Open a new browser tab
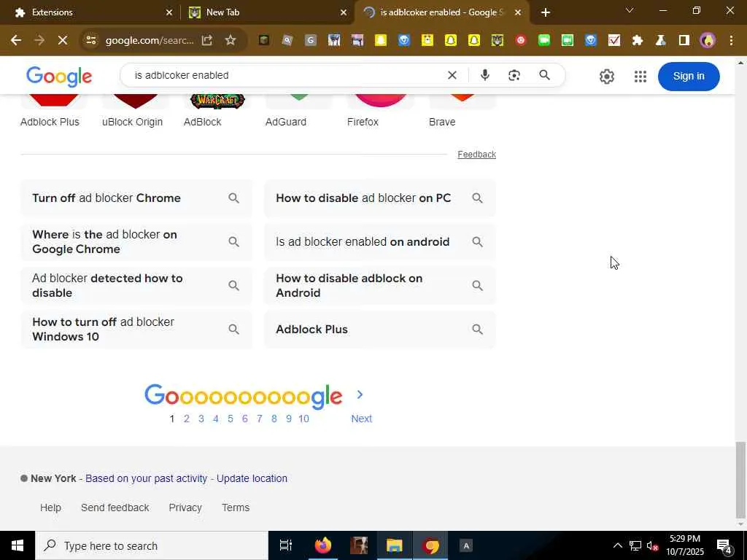This screenshot has height=560, width=747. [546, 12]
